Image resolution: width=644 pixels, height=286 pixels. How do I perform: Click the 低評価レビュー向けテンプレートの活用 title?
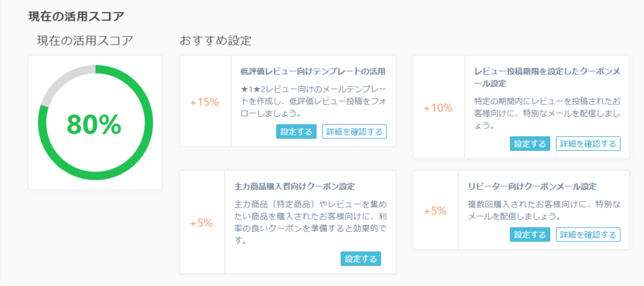tap(313, 72)
